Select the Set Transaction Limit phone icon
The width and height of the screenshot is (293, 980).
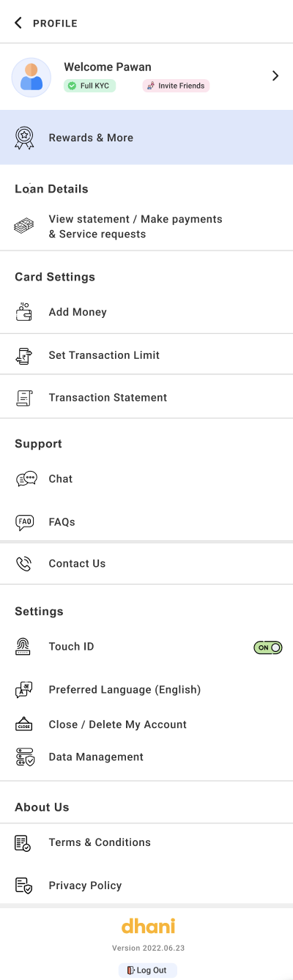[24, 355]
